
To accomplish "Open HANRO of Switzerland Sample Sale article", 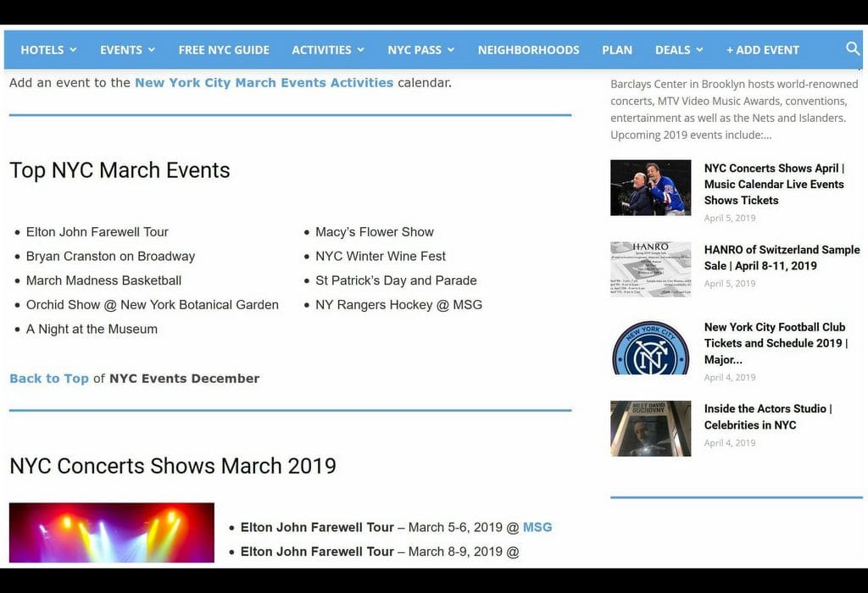I will (782, 258).
